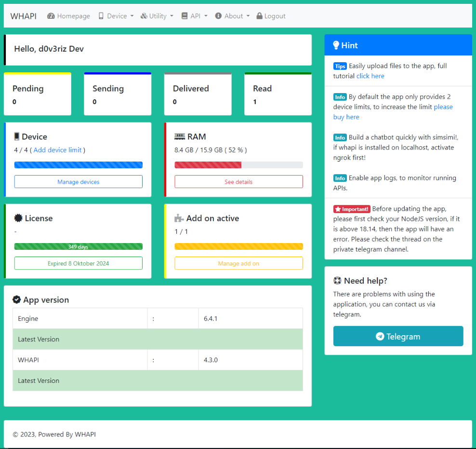Click the green 349 days license bar
The height and width of the screenshot is (449, 476).
79,246
